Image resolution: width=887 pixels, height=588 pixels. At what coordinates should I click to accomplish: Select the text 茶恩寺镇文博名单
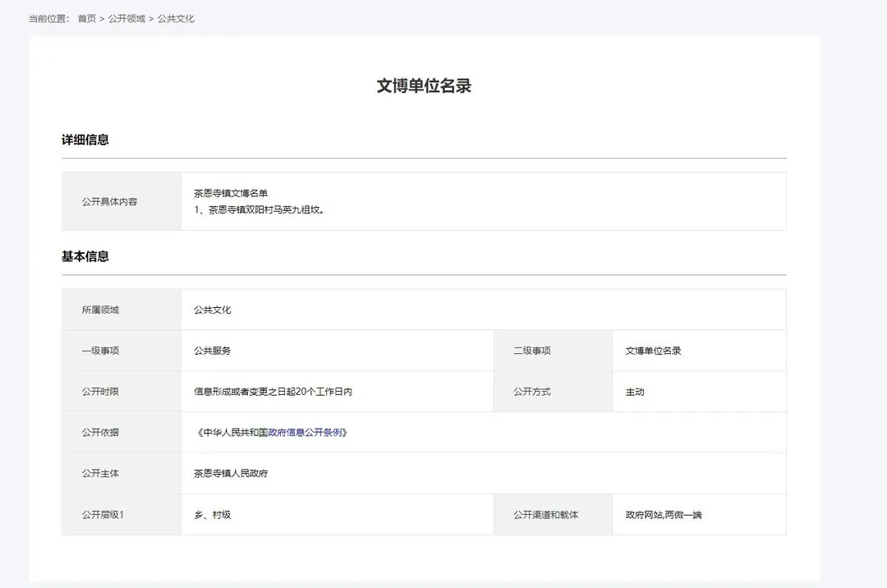point(231,193)
